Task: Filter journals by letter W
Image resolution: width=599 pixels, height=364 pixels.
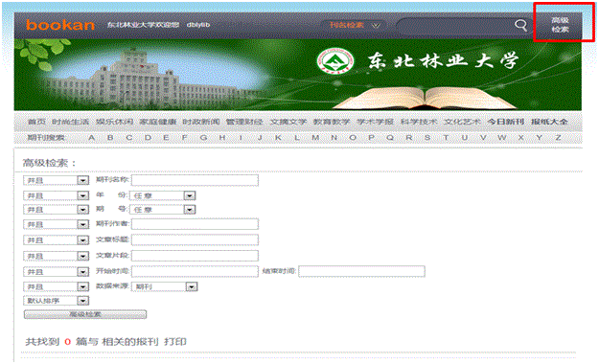Action: (x=502, y=138)
